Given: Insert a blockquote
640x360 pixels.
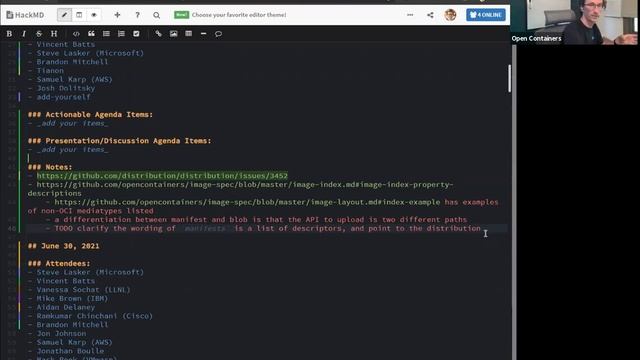Looking at the screenshot, I should (x=91, y=34).
